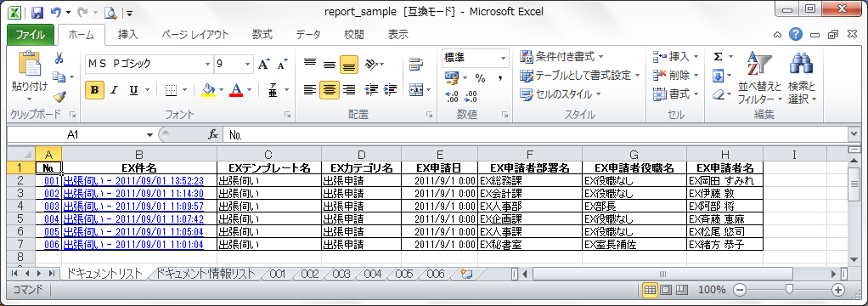Open the font size dropdown
The image size is (868, 306).
[247, 64]
